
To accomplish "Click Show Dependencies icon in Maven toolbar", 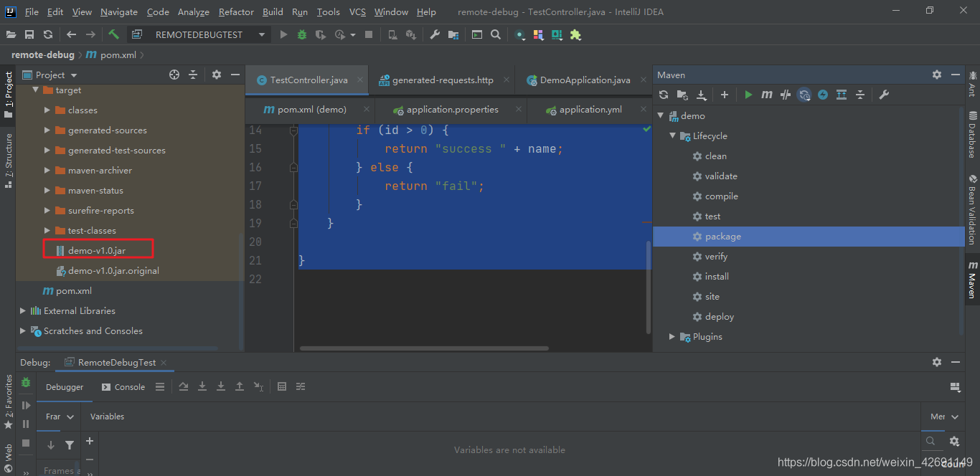I will click(842, 95).
